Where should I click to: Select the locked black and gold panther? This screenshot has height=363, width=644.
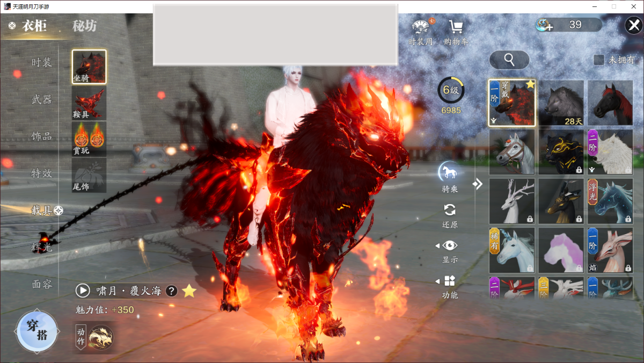[x=561, y=152]
